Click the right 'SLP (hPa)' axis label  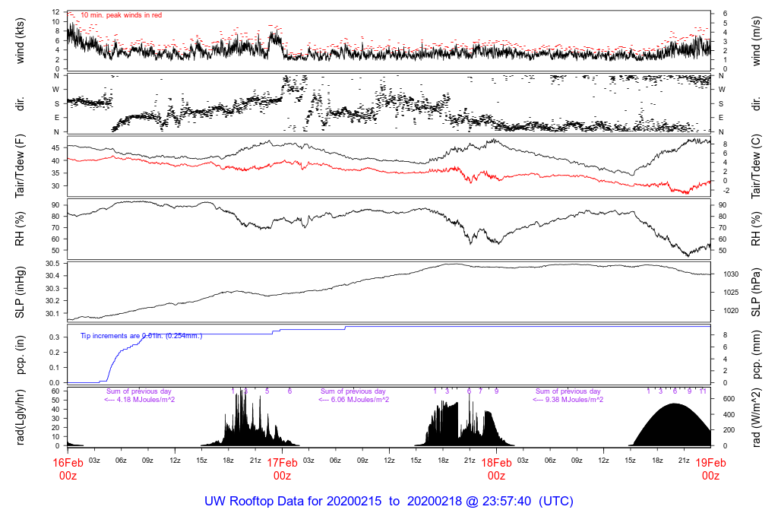(756, 293)
